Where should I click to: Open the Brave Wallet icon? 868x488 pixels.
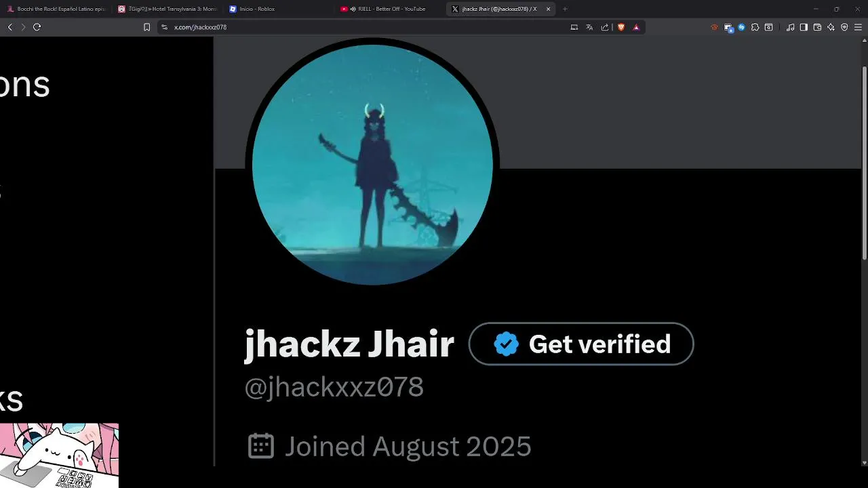[x=817, y=27]
